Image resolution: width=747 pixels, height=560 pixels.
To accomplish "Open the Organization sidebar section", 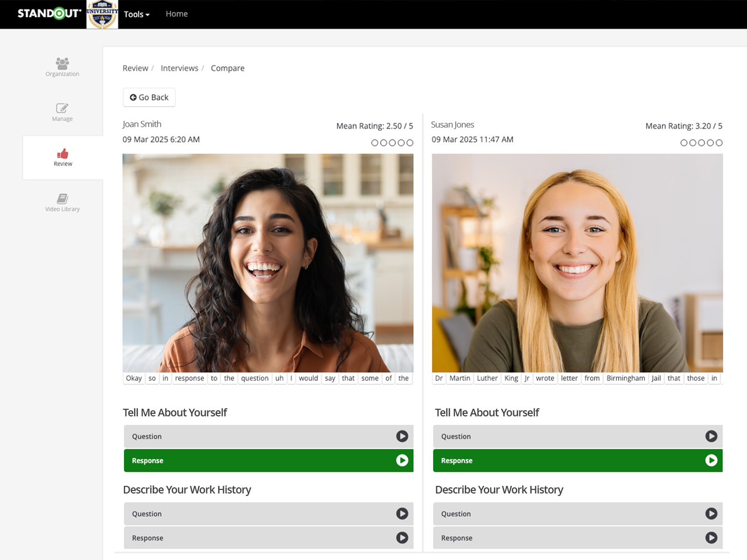I will coord(62,67).
